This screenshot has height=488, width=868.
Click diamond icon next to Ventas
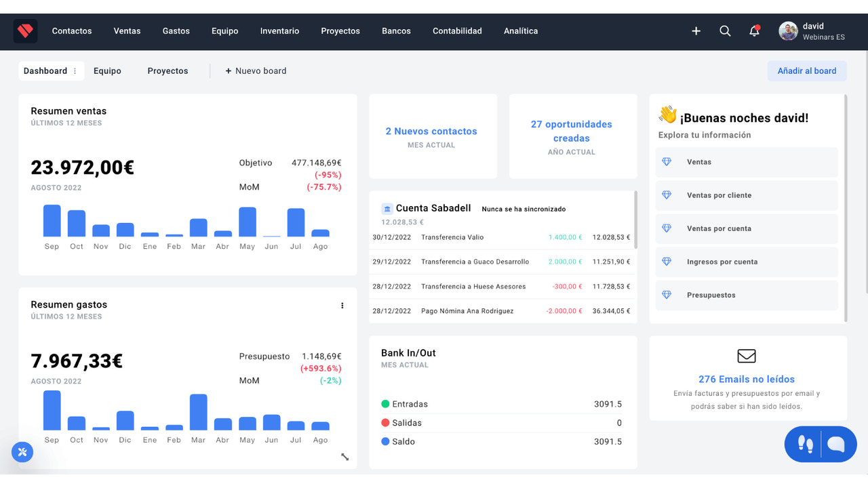click(x=667, y=162)
